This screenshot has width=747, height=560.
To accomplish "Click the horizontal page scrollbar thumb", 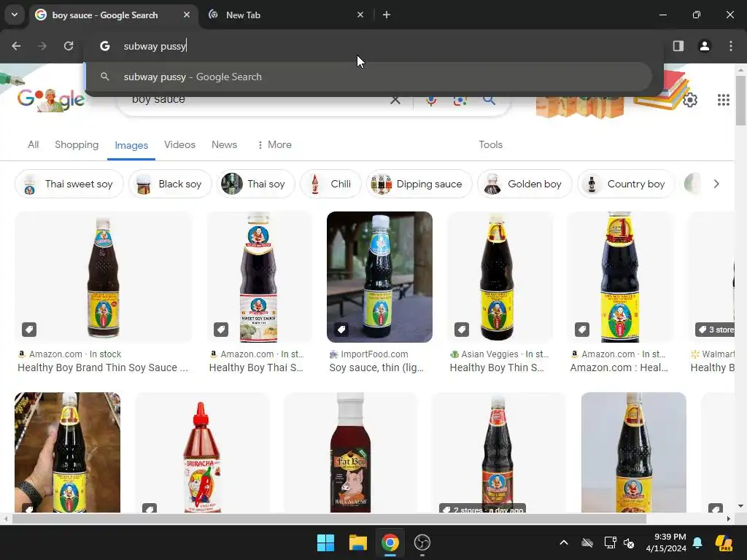I will 329,518.
